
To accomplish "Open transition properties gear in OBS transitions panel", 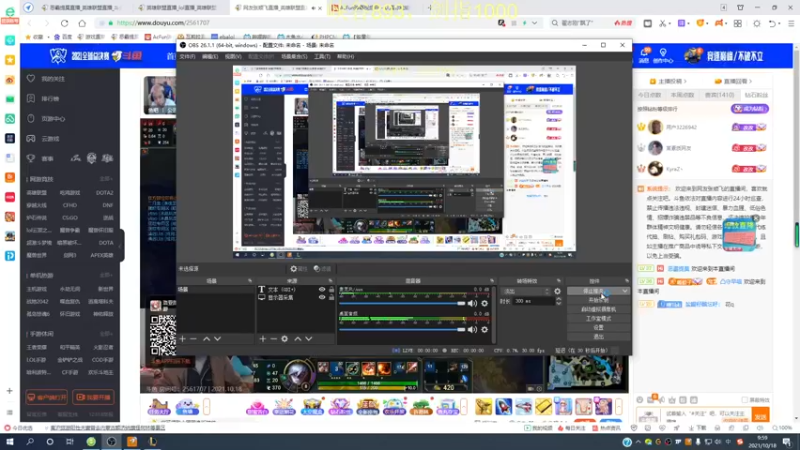I will [x=557, y=291].
